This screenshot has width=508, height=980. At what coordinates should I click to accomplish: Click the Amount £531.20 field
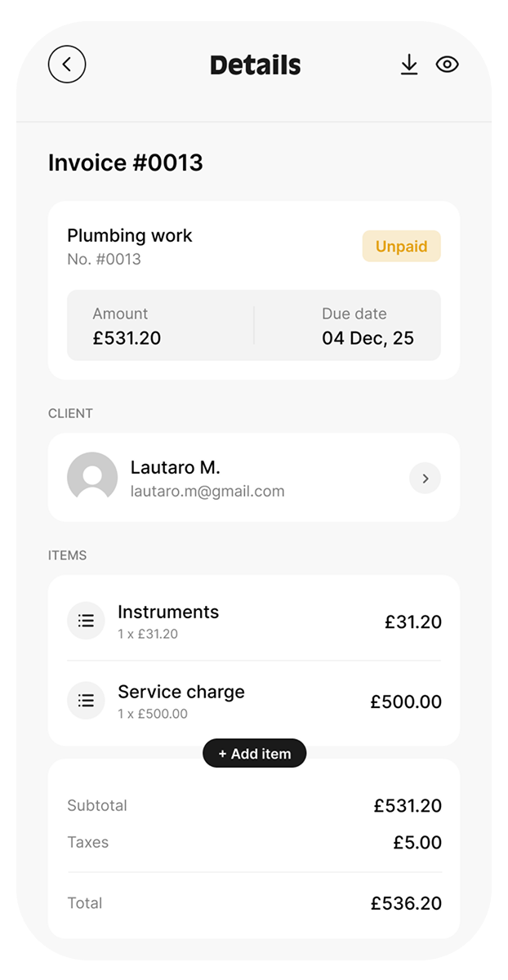[127, 337]
